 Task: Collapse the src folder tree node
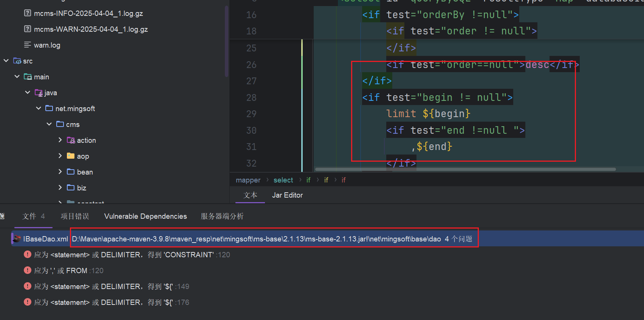tap(6, 61)
